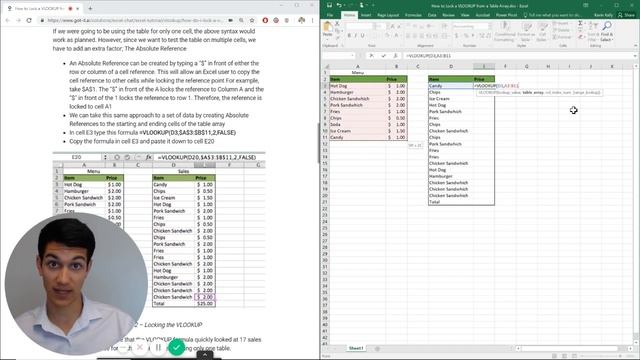Open Cell Styles gallery
This screenshot has height=360, width=640.
point(542,31)
